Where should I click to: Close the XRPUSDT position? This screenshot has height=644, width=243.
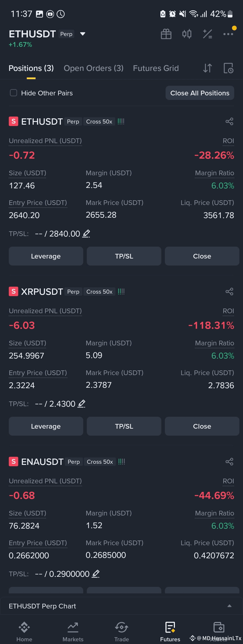point(202,426)
